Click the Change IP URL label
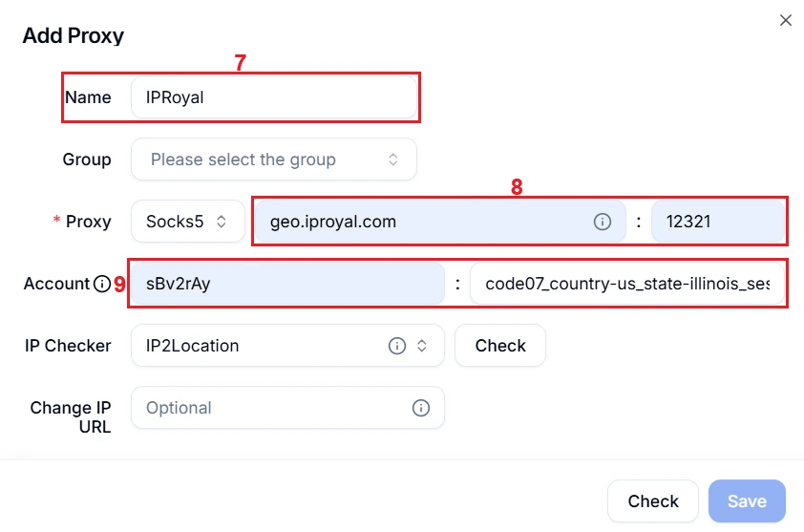804x532 pixels. pyautogui.click(x=71, y=416)
